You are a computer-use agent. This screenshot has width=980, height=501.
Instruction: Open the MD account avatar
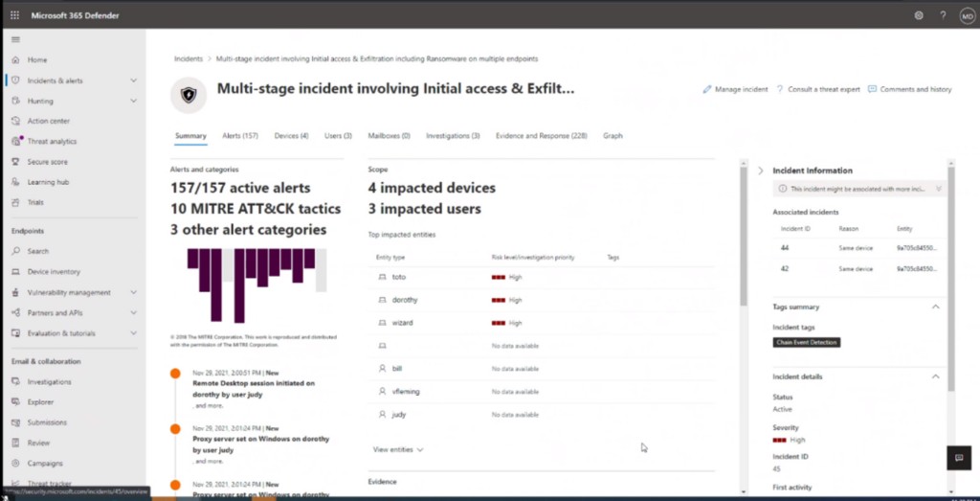coord(968,16)
